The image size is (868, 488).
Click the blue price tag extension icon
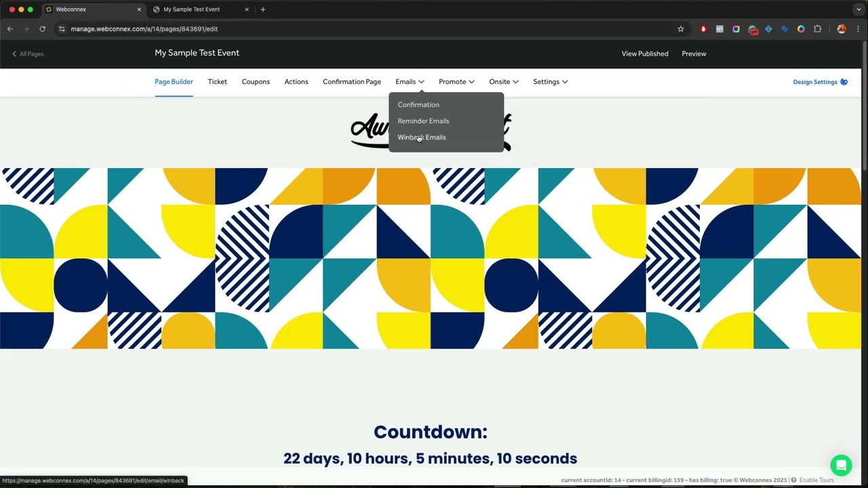(x=785, y=29)
